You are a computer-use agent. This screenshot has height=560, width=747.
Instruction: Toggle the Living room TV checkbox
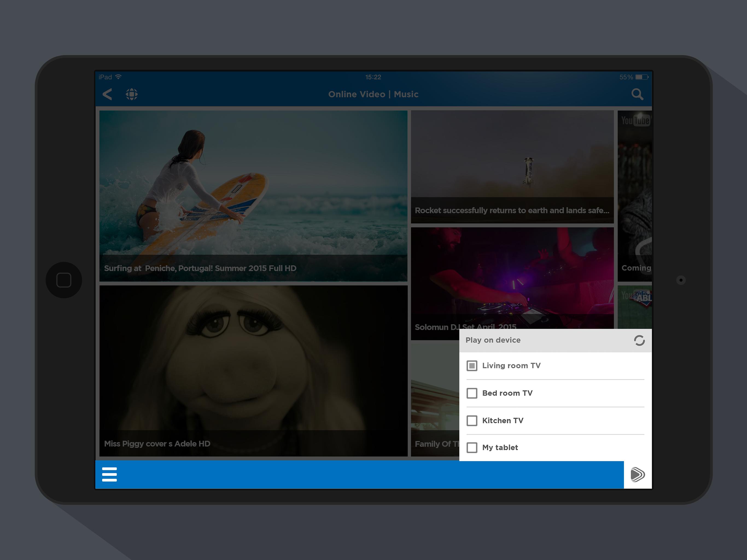point(472,366)
